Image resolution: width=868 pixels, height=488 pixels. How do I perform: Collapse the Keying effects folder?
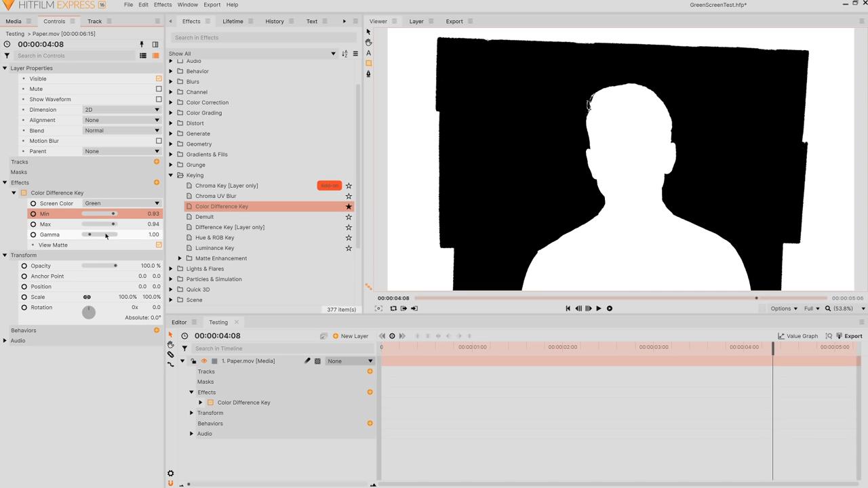pyautogui.click(x=172, y=175)
